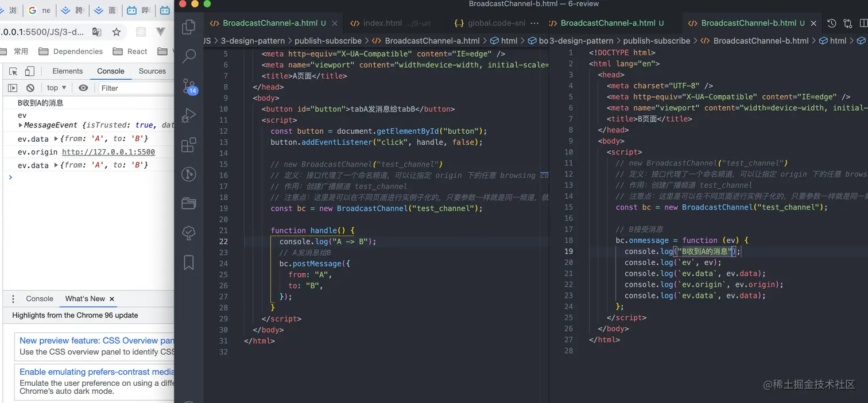Open the Run and Debug view

(189, 115)
